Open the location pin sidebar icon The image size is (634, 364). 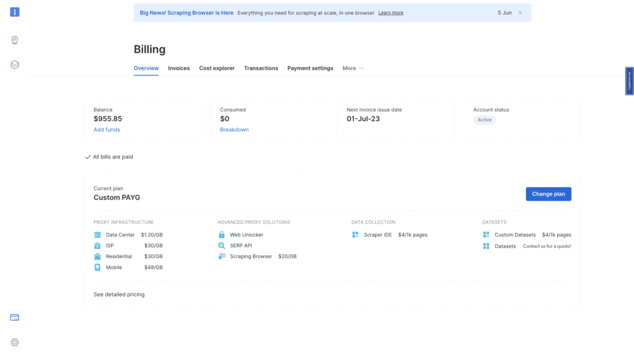pyautogui.click(x=14, y=40)
